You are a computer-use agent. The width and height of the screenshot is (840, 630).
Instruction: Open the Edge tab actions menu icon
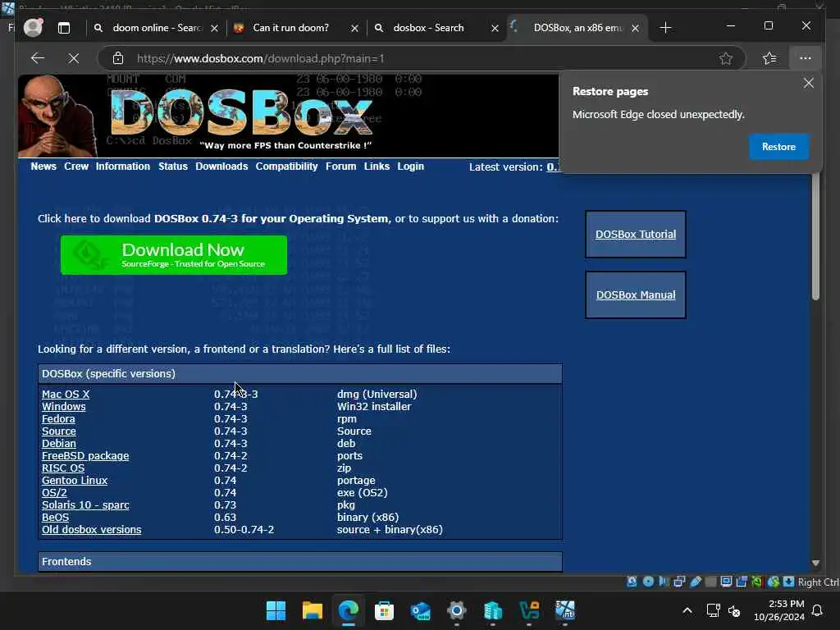click(64, 28)
